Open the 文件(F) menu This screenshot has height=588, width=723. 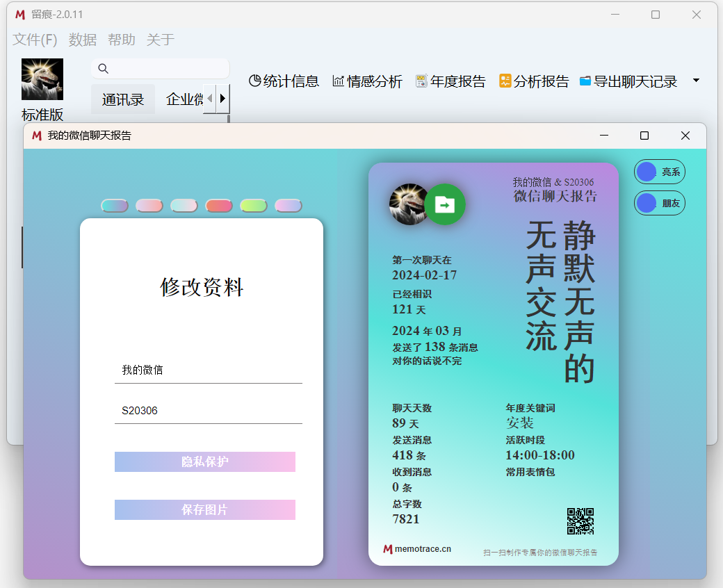[x=35, y=40]
